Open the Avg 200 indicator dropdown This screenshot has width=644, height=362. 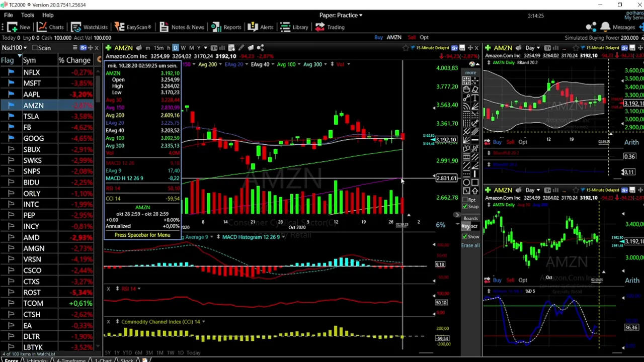coord(211,64)
